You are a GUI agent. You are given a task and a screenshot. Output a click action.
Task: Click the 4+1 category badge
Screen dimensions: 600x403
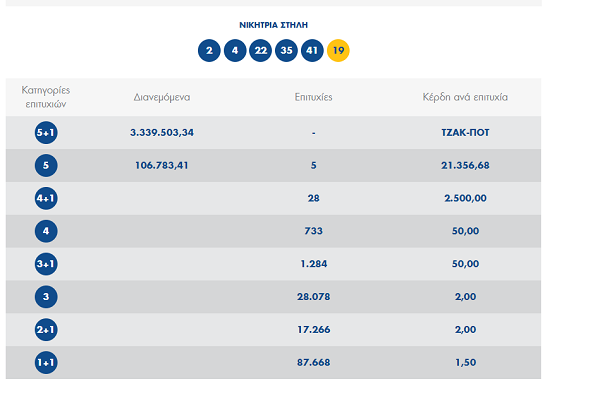(45, 198)
